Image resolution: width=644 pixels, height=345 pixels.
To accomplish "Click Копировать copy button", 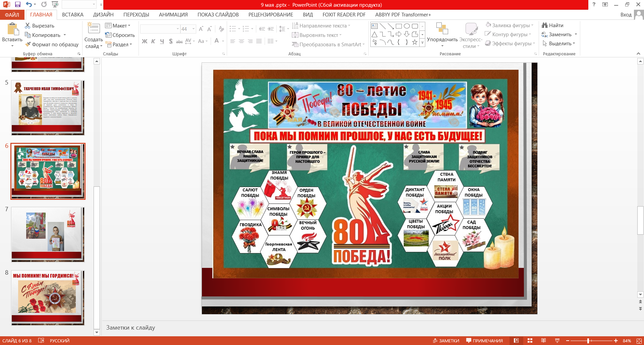I will (43, 35).
